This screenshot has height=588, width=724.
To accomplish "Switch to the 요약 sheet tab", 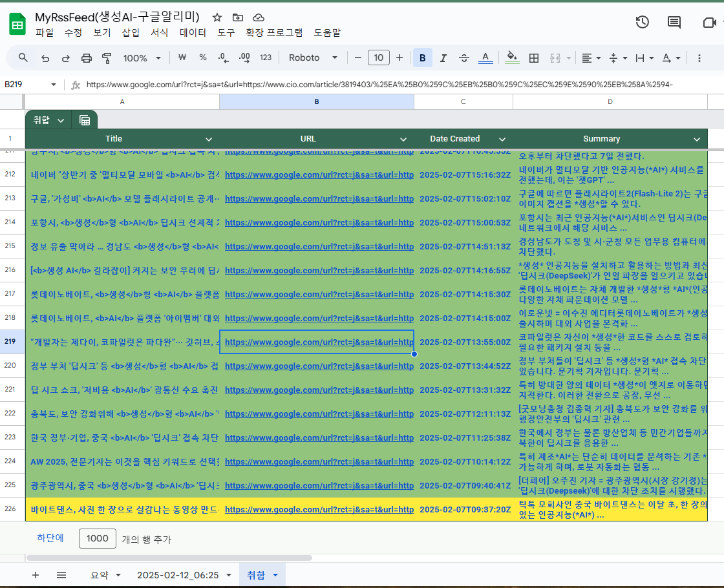I will click(x=100, y=575).
